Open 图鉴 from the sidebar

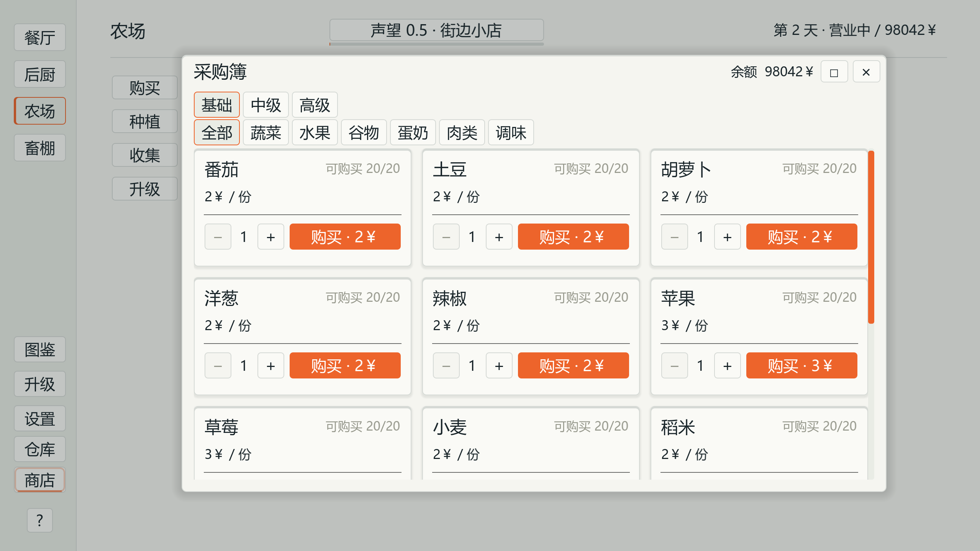(x=40, y=349)
